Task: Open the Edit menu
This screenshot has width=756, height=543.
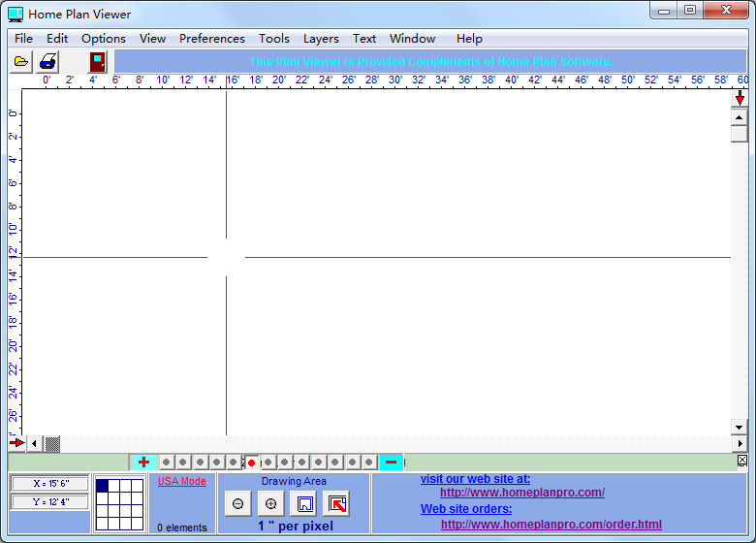Action: 57,39
